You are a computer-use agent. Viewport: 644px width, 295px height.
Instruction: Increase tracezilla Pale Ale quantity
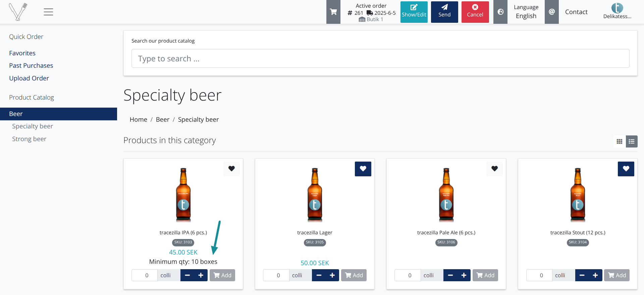pos(464,275)
